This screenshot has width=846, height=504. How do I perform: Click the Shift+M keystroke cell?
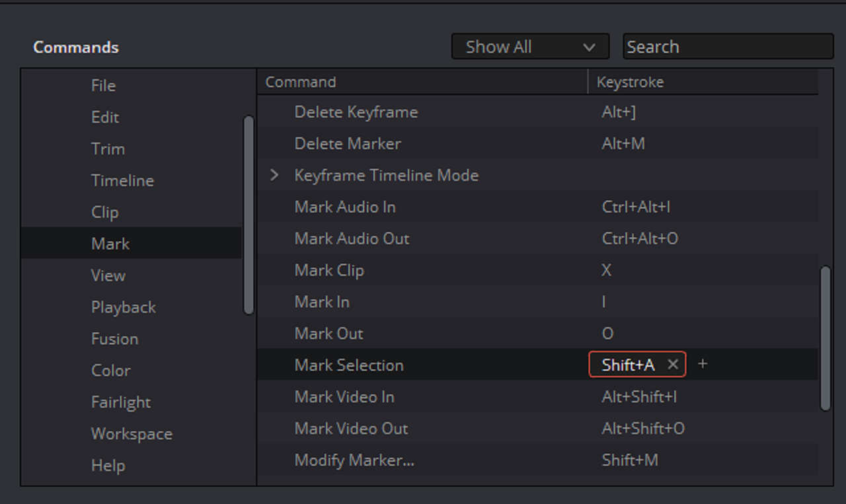tap(630, 460)
